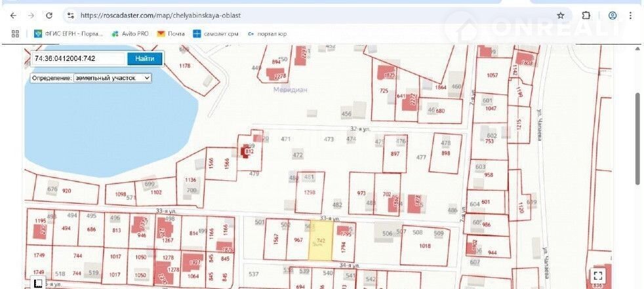
Task: Open the browser extensions puzzle icon
Action: point(586,15)
